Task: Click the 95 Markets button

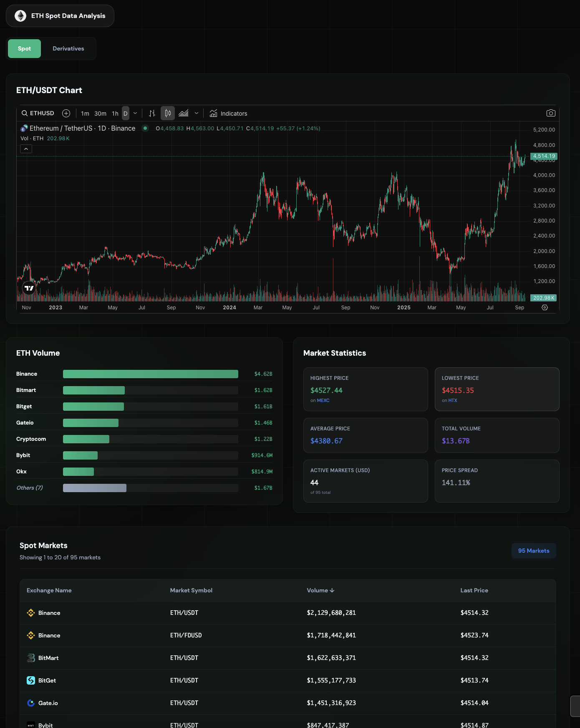Action: (534, 551)
